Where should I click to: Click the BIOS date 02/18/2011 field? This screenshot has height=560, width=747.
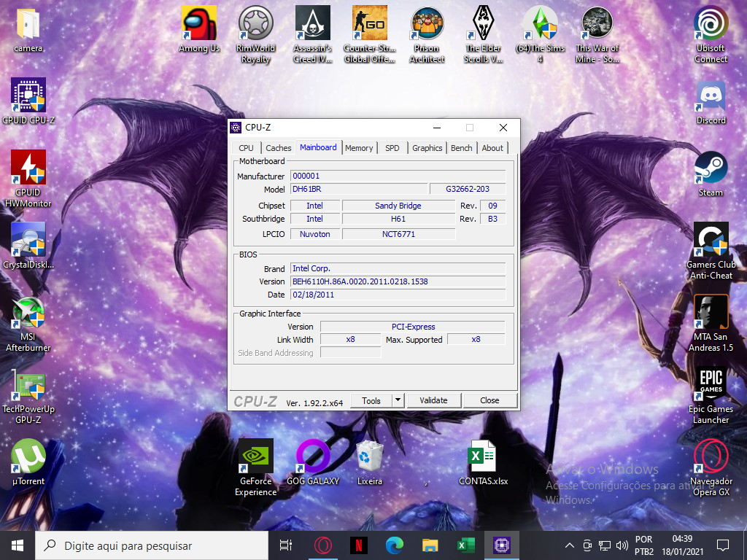tap(398, 295)
